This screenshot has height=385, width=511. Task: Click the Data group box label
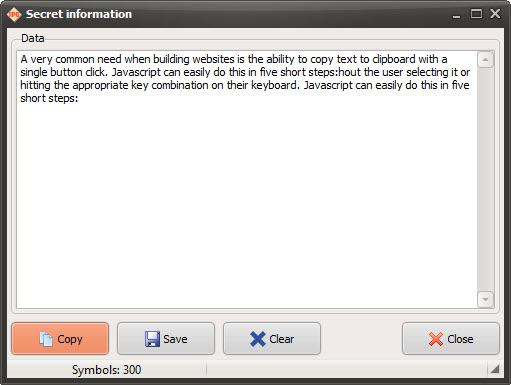click(32, 38)
